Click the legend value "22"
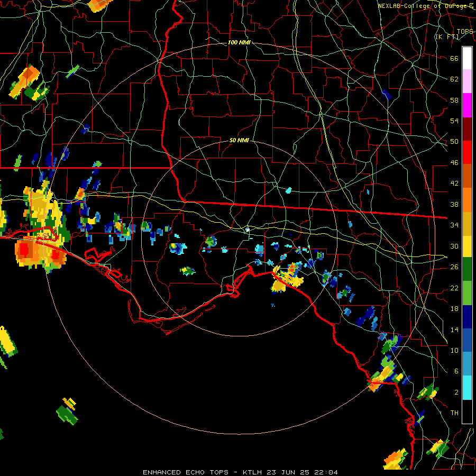Screen dimensions: 476x476 [x=454, y=288]
